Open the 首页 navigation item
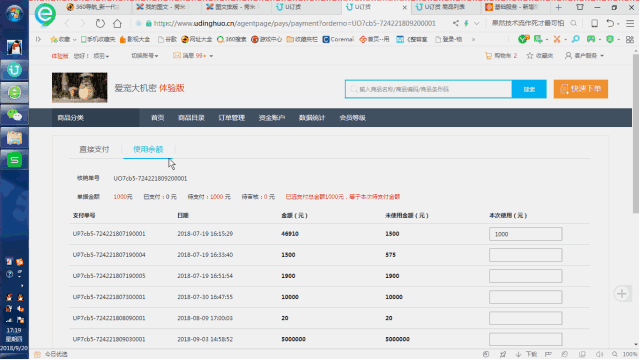 (x=158, y=118)
